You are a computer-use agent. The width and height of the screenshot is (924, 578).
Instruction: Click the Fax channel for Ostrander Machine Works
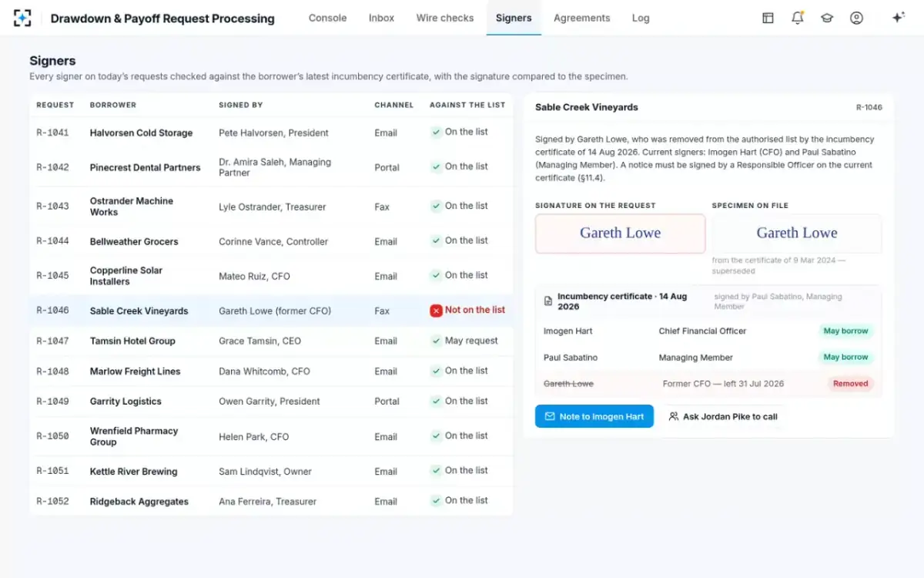pyautogui.click(x=382, y=207)
